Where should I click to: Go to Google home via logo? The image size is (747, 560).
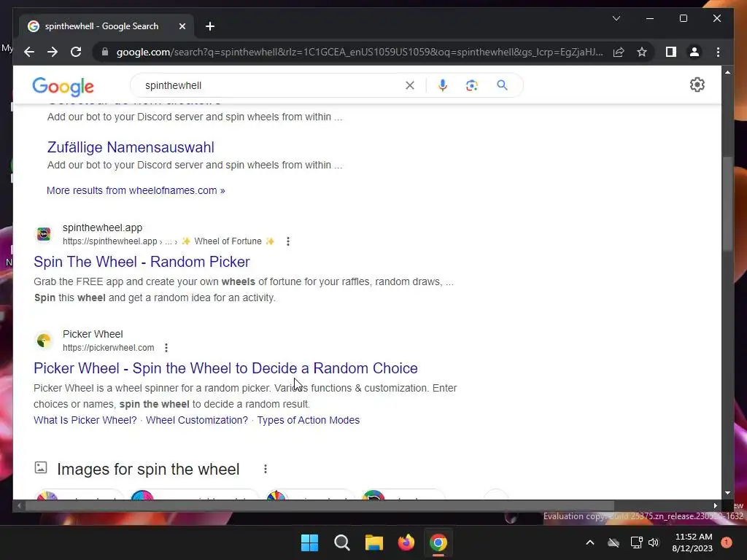point(63,86)
